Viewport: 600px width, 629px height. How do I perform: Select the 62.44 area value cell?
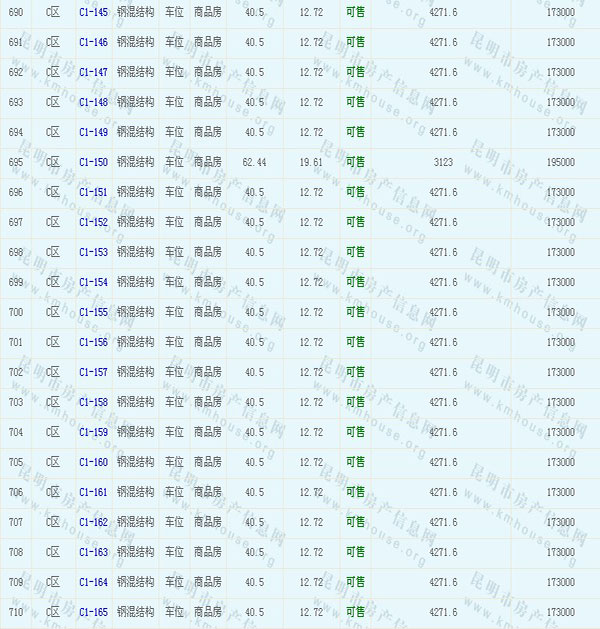(x=254, y=163)
